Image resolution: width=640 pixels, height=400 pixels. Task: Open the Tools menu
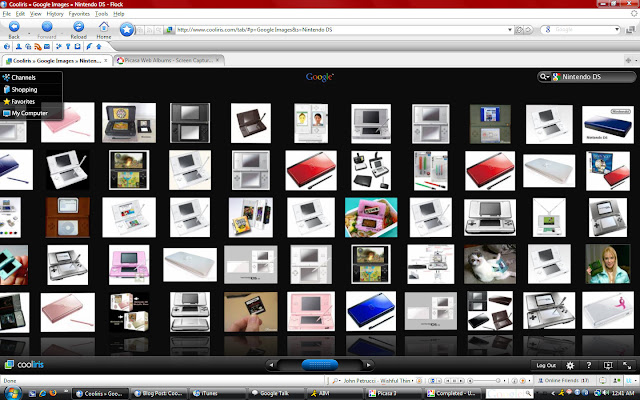102,13
